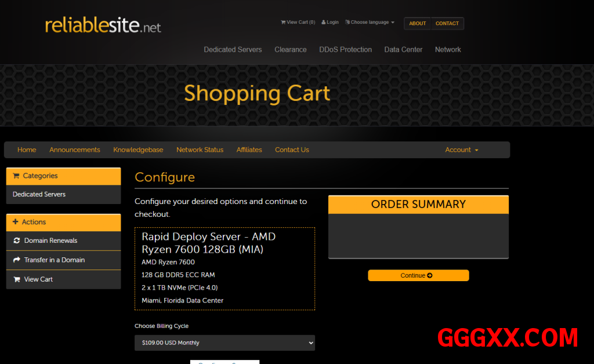Click the CONTACT button

point(447,24)
